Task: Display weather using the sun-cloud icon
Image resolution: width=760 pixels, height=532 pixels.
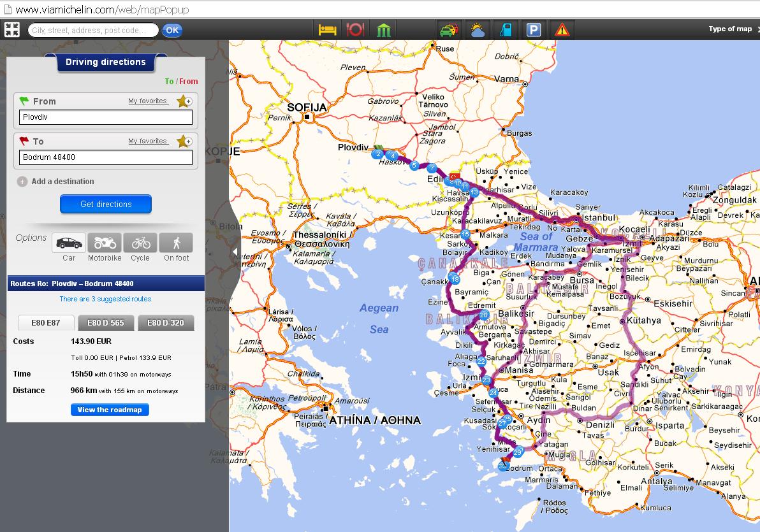Action: click(x=477, y=29)
